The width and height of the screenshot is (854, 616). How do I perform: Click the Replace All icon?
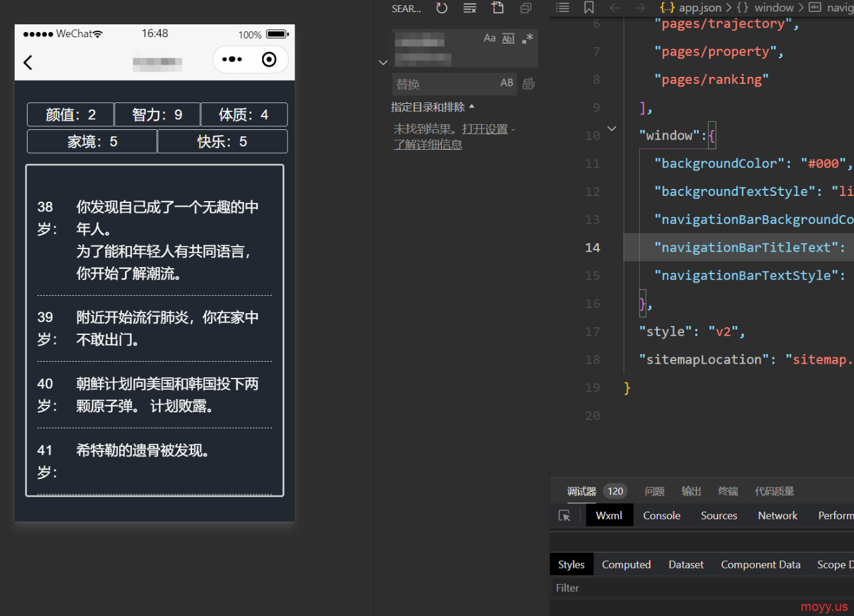(529, 83)
